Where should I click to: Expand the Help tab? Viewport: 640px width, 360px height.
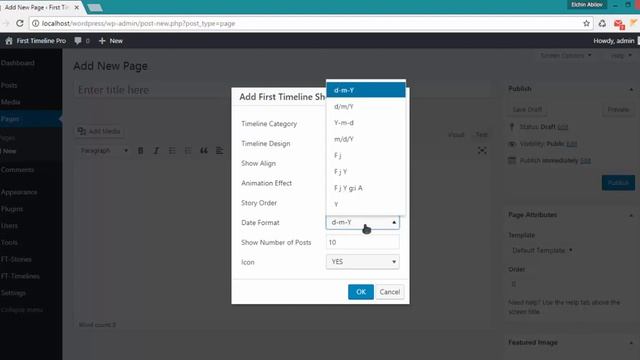(621, 55)
